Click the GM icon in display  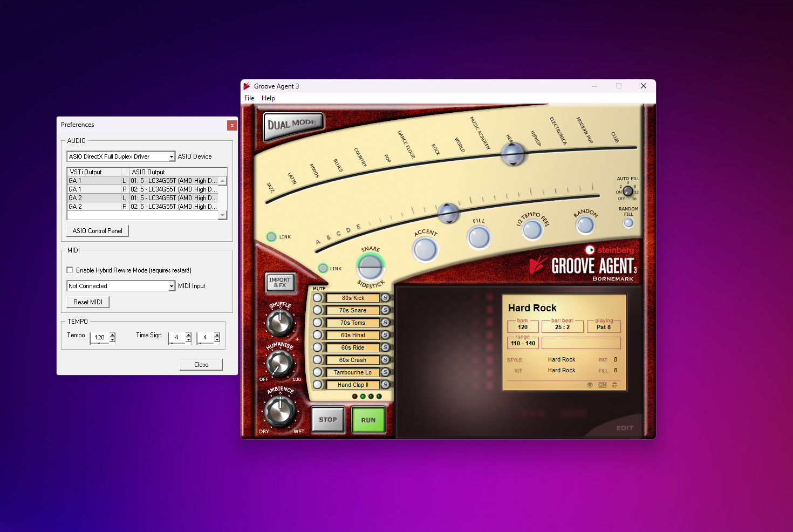(602, 385)
